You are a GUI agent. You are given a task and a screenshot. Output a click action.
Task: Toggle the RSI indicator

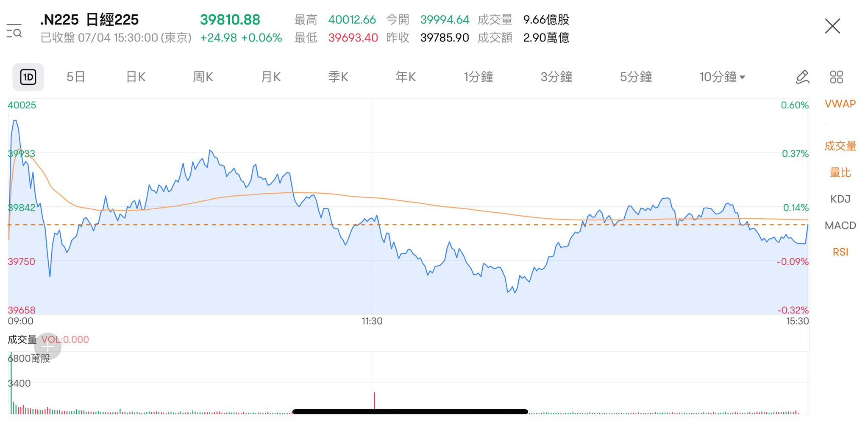pos(840,252)
